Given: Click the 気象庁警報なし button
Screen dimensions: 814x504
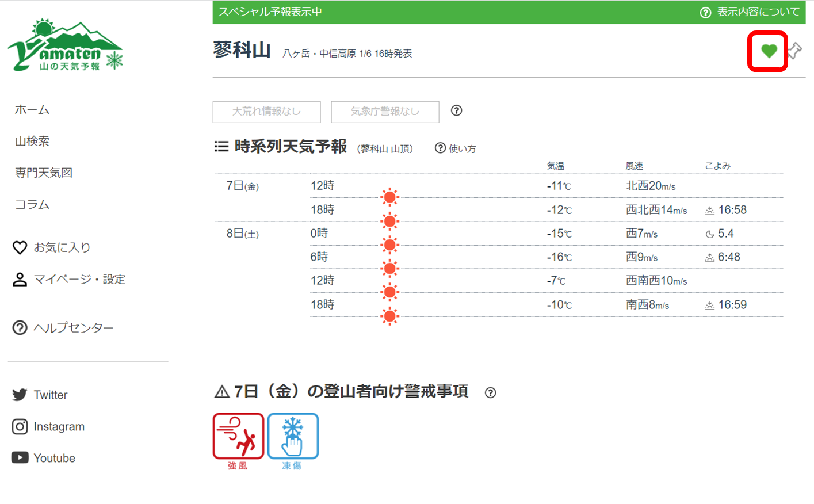Looking at the screenshot, I should [x=385, y=112].
